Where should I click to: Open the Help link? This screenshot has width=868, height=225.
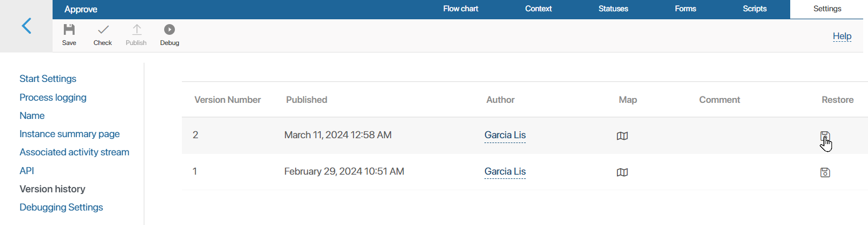[842, 36]
